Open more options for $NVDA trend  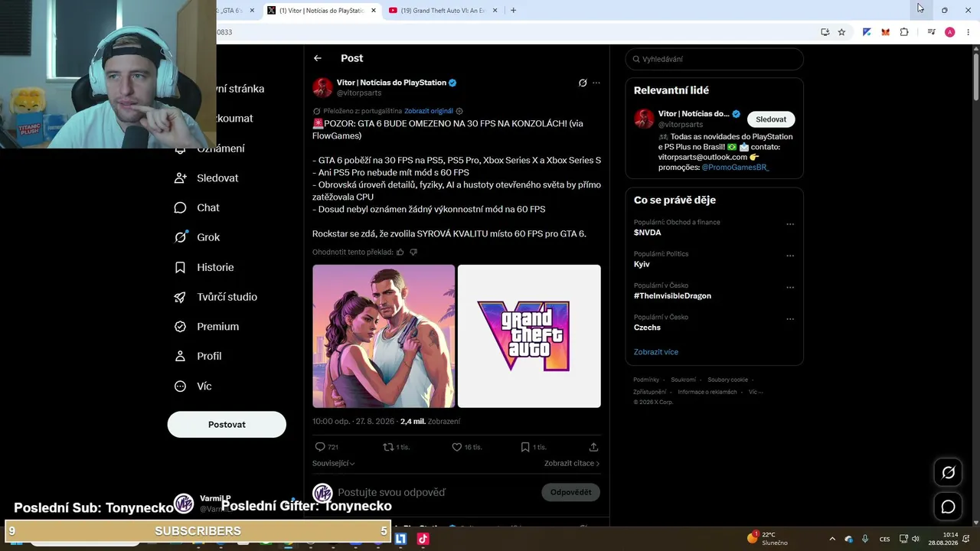(x=790, y=224)
